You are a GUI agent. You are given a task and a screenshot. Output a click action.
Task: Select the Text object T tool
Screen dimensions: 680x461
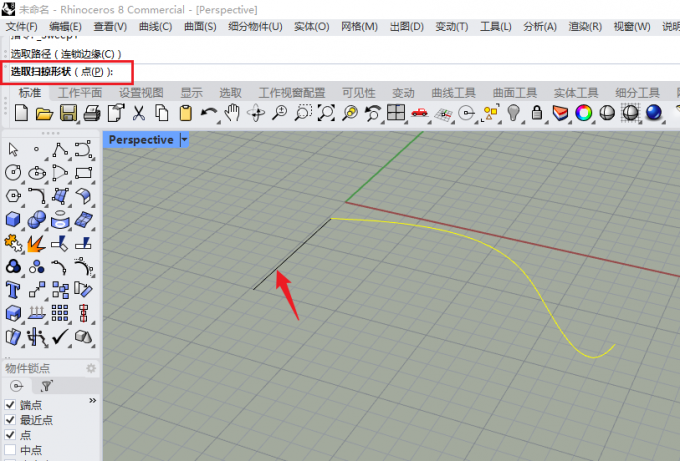pos(13,290)
